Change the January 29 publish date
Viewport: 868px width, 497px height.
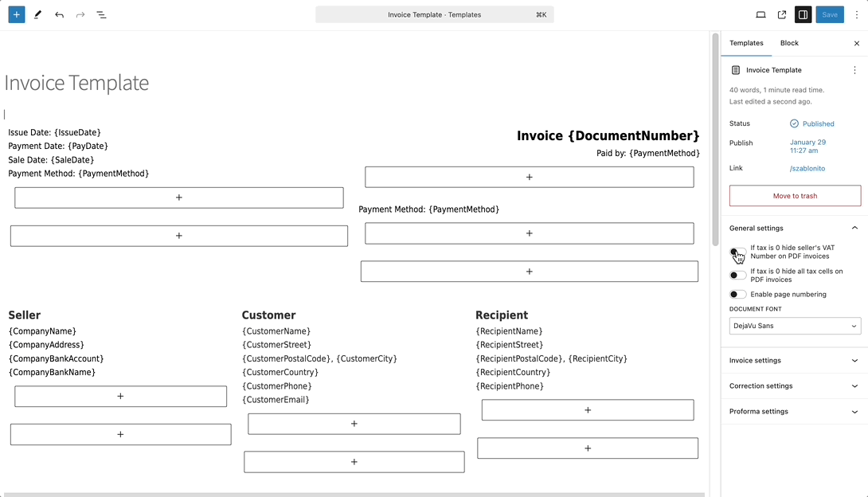click(x=807, y=146)
